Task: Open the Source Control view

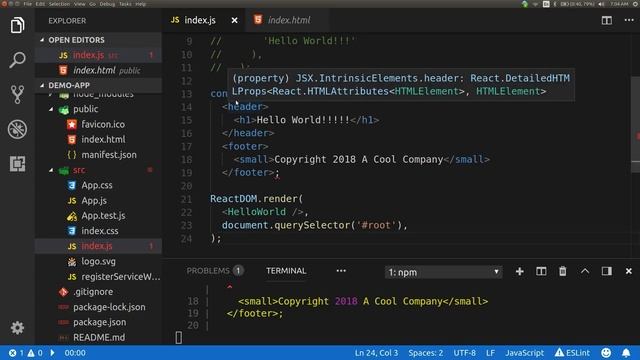Action: pyautogui.click(x=17, y=94)
